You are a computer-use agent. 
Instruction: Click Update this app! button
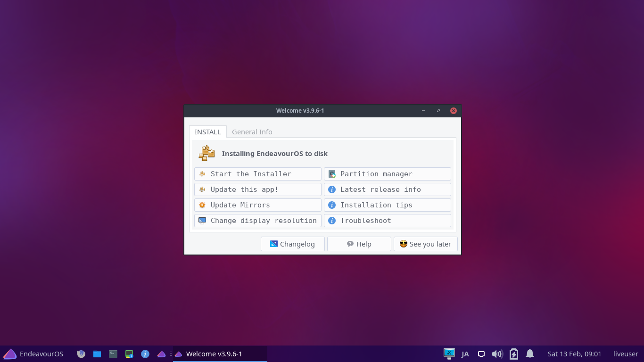pyautogui.click(x=257, y=189)
